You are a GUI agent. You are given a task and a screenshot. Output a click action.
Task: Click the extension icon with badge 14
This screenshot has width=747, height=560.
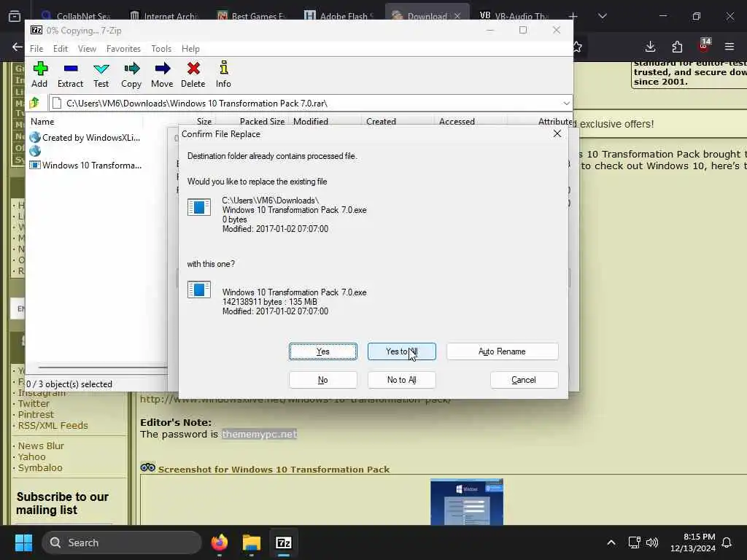pyautogui.click(x=704, y=46)
